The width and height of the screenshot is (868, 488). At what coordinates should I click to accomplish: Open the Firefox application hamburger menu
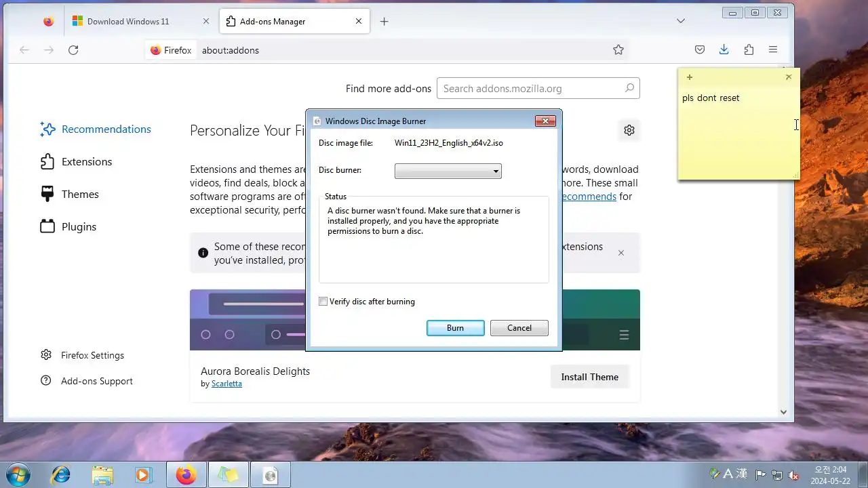[x=773, y=50]
